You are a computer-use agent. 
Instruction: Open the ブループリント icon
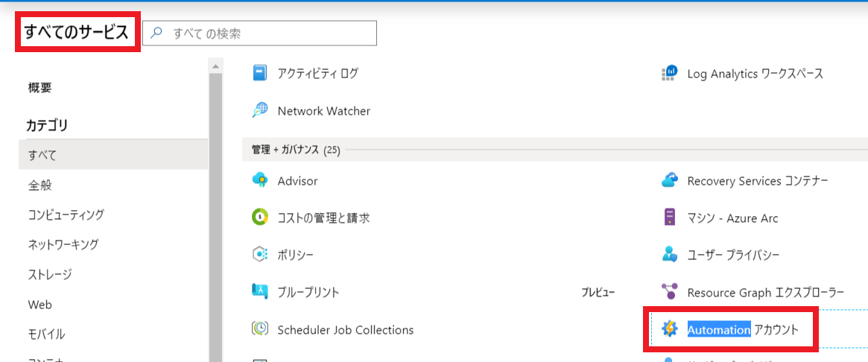(x=260, y=292)
